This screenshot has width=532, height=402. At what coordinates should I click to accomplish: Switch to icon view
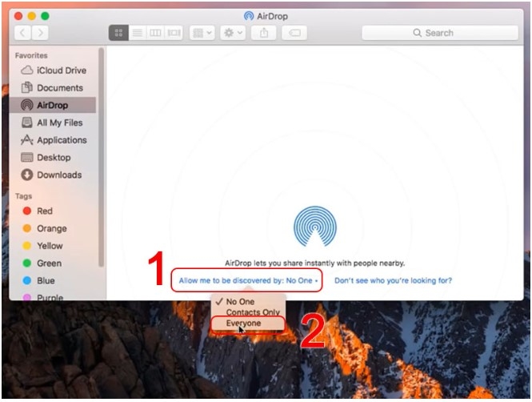point(118,33)
